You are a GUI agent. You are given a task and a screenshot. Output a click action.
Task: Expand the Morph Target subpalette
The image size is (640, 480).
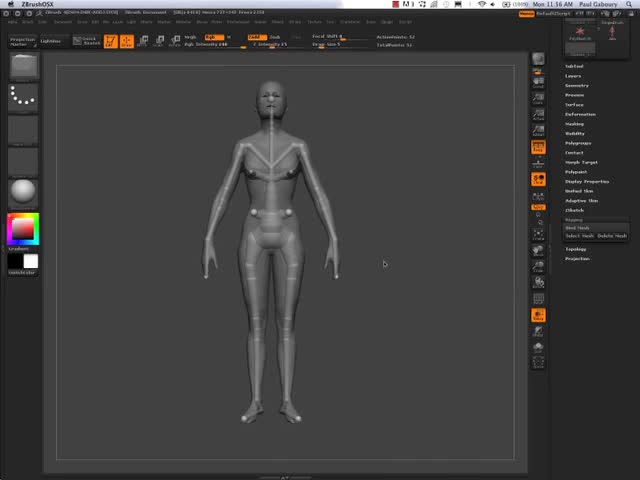point(581,162)
